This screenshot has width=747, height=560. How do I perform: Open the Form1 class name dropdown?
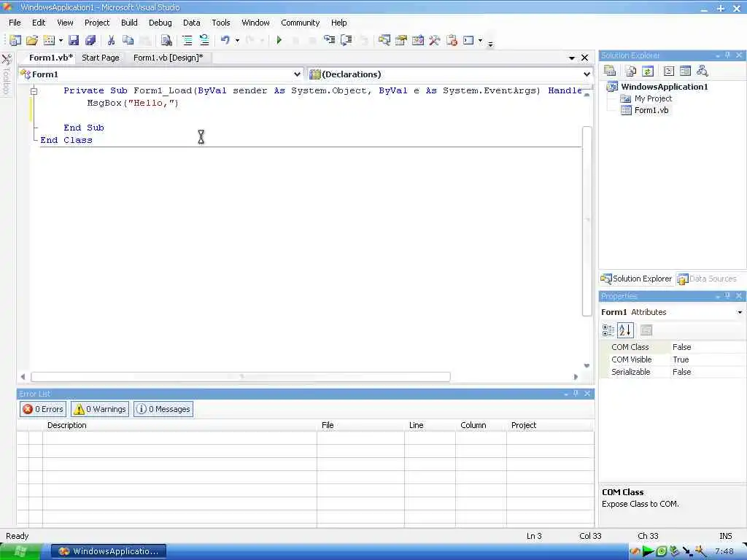tap(297, 74)
